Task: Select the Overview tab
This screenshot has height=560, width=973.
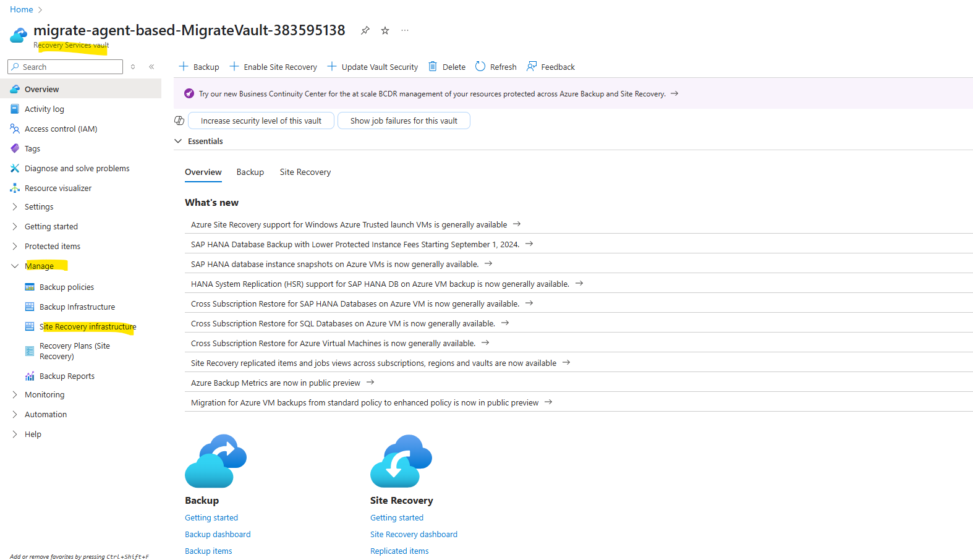Action: (x=203, y=172)
